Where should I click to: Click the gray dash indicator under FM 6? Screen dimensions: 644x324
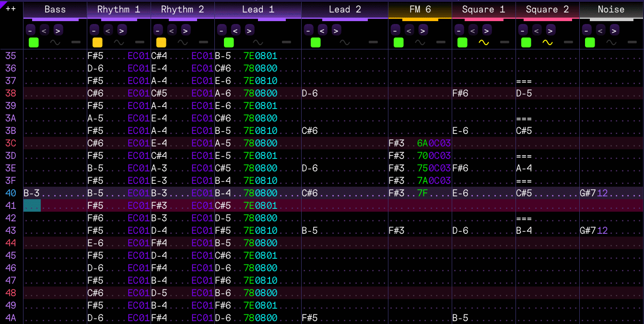[x=441, y=43]
